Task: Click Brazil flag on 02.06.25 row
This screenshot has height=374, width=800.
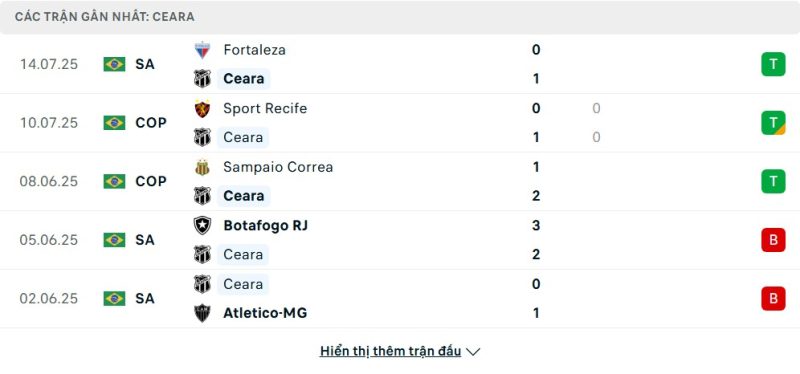Action: pos(114,298)
